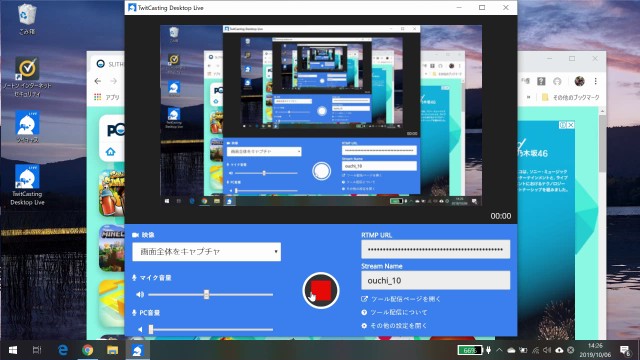
Task: Focus the RTMP URL field
Action: (x=436, y=249)
